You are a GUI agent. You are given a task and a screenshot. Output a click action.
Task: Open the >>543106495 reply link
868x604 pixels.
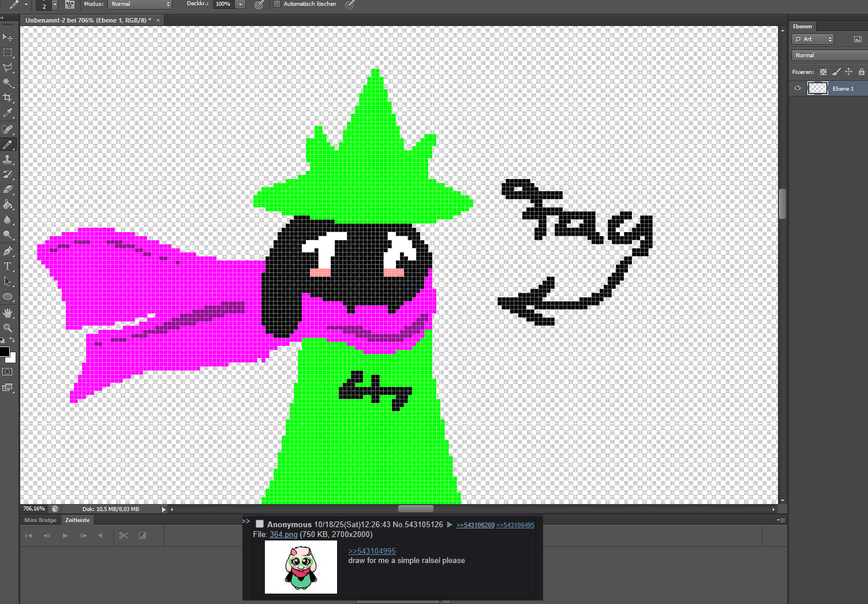(x=515, y=525)
